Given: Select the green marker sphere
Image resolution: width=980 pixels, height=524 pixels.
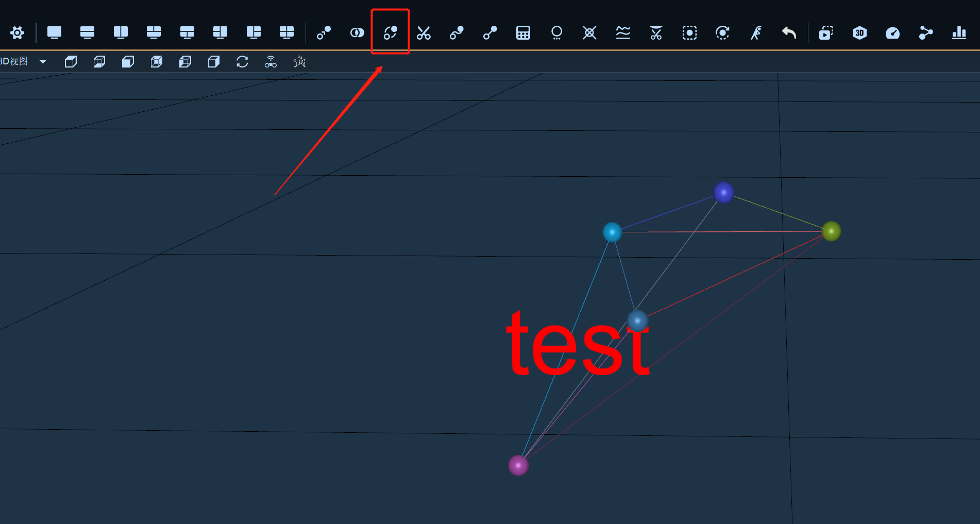Looking at the screenshot, I should [831, 231].
